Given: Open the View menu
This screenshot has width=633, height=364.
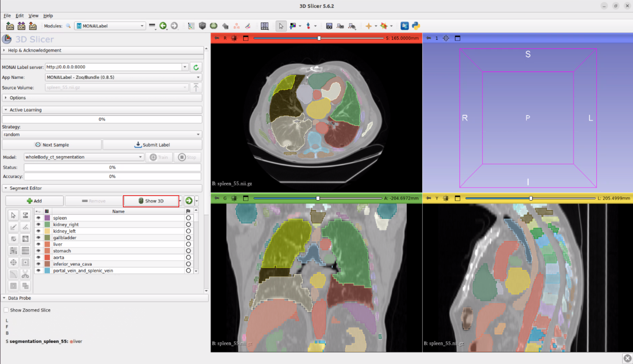Looking at the screenshot, I should (x=33, y=16).
